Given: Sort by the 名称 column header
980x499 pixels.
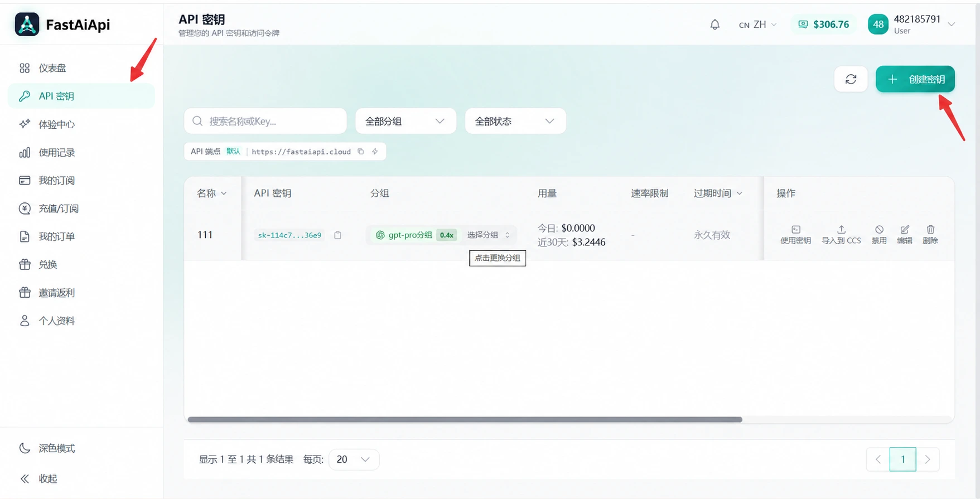Looking at the screenshot, I should tap(212, 193).
